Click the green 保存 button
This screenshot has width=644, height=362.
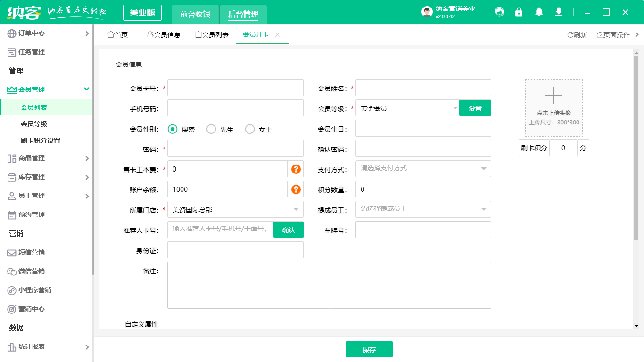(369, 349)
